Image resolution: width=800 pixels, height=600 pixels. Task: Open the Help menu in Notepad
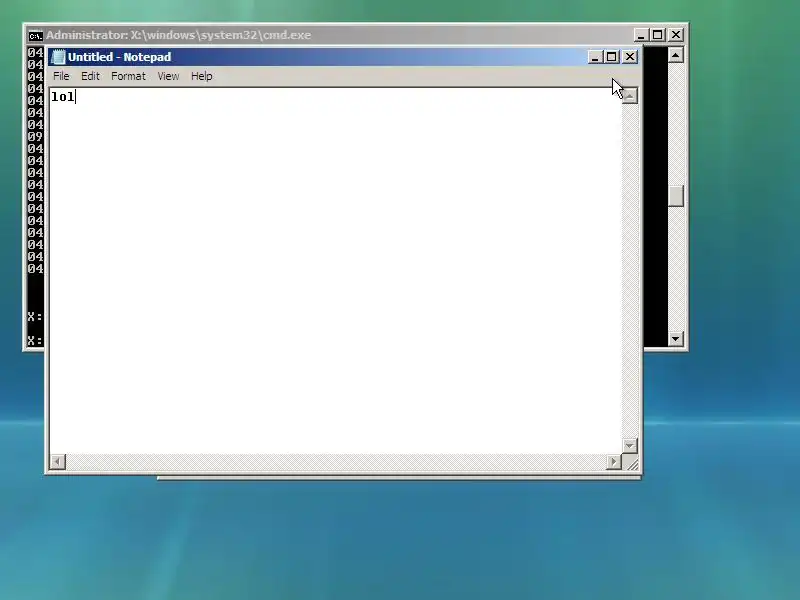202,77
